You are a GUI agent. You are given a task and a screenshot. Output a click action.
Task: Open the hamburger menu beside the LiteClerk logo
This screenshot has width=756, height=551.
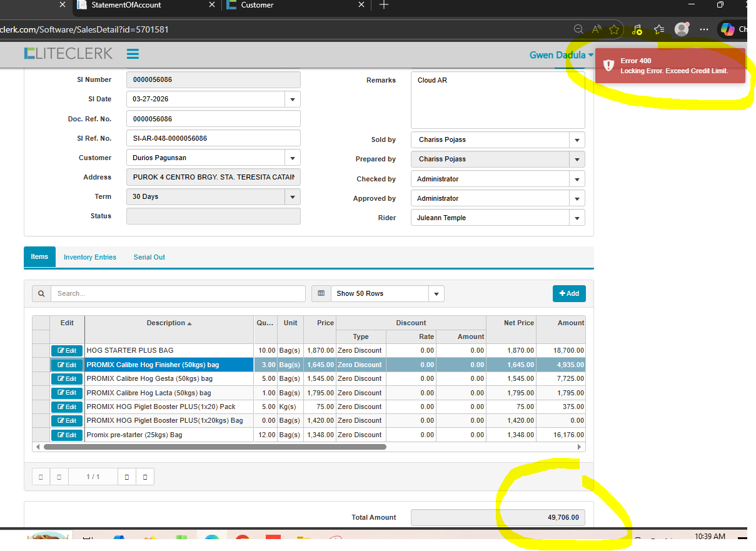pos(133,54)
